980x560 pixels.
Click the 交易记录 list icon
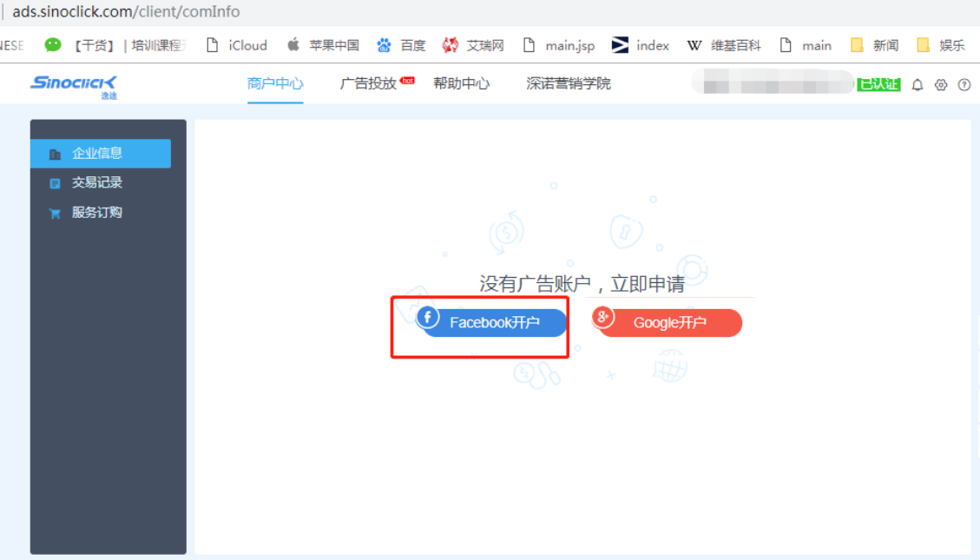[55, 183]
